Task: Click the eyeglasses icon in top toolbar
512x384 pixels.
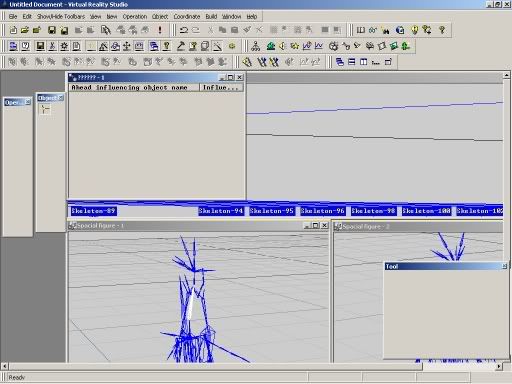Action: tap(373, 30)
